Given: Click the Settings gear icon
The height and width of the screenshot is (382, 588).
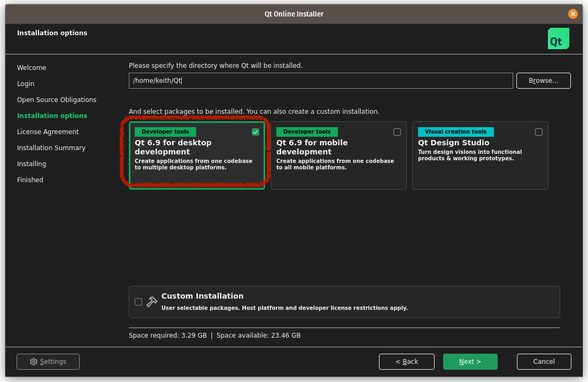Looking at the screenshot, I should coord(33,362).
